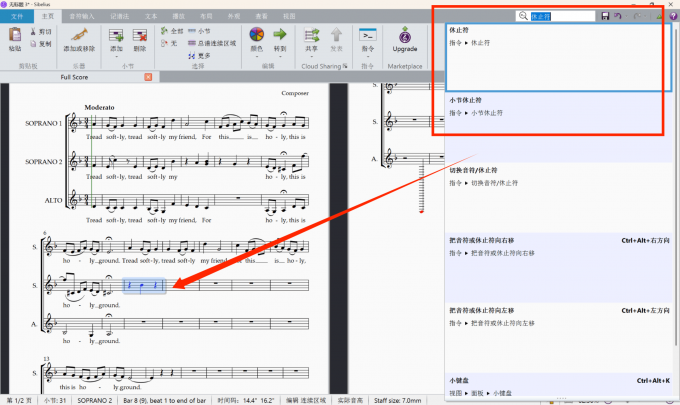680x405 pixels.
Task: Close the Full Score tab
Action: [148, 77]
